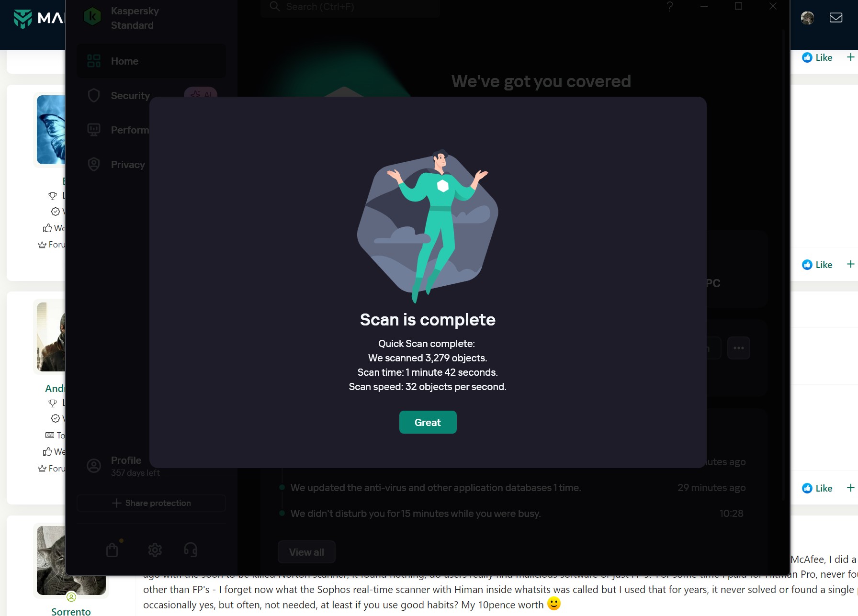Click View all button
858x616 pixels.
(x=306, y=552)
